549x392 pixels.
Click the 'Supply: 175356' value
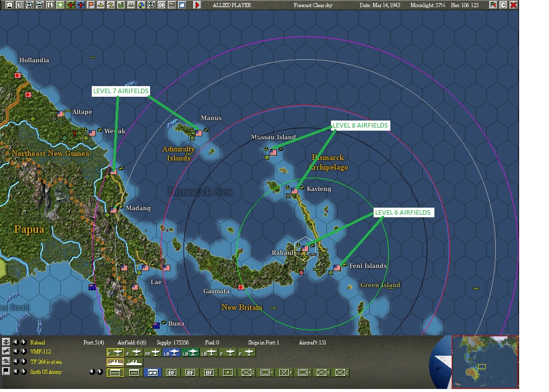coord(173,342)
